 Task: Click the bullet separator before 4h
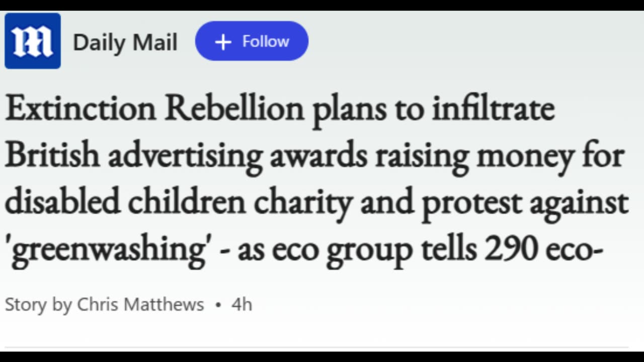tap(218, 305)
